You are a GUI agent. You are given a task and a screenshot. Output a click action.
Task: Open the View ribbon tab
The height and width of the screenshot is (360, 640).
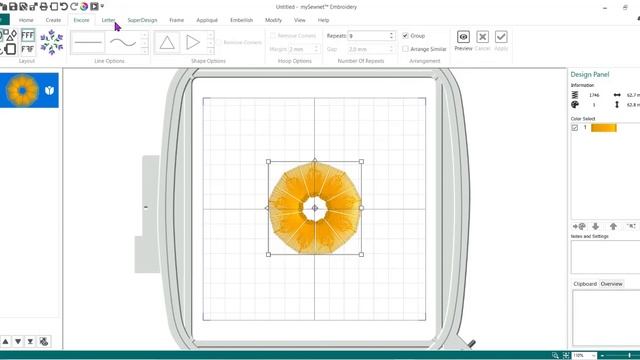(x=300, y=20)
